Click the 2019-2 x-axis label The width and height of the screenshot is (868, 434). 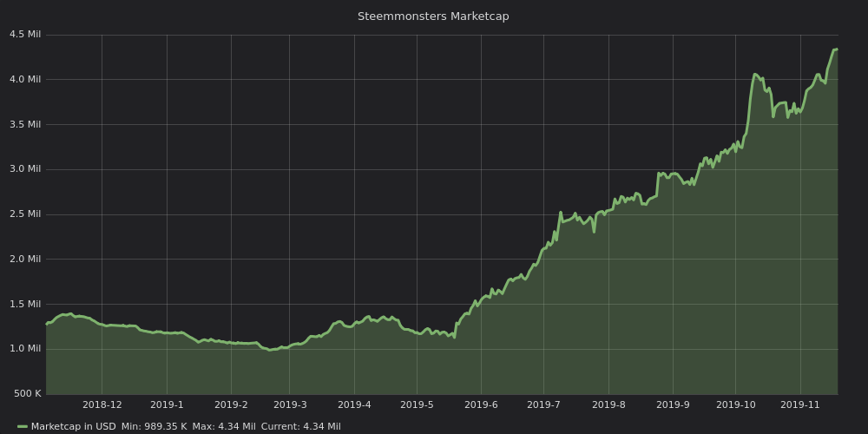coord(231,404)
